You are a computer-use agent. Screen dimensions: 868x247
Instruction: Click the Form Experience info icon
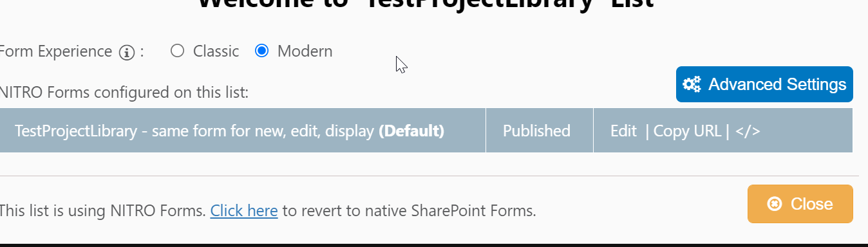tap(127, 52)
